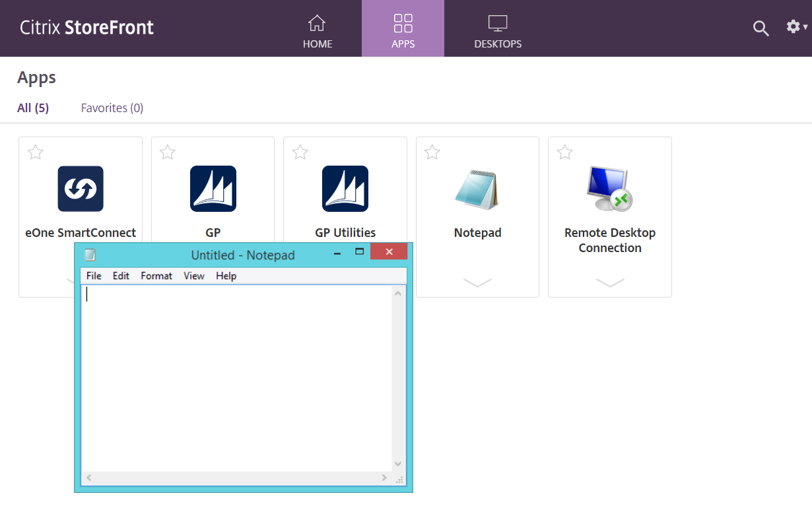Expand details chevron for Notepad tile
The image size is (812, 516).
click(477, 282)
